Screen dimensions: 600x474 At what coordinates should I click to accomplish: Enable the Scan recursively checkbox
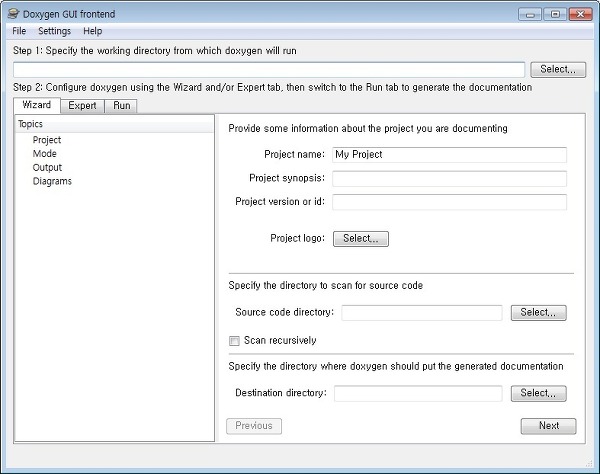pos(234,340)
